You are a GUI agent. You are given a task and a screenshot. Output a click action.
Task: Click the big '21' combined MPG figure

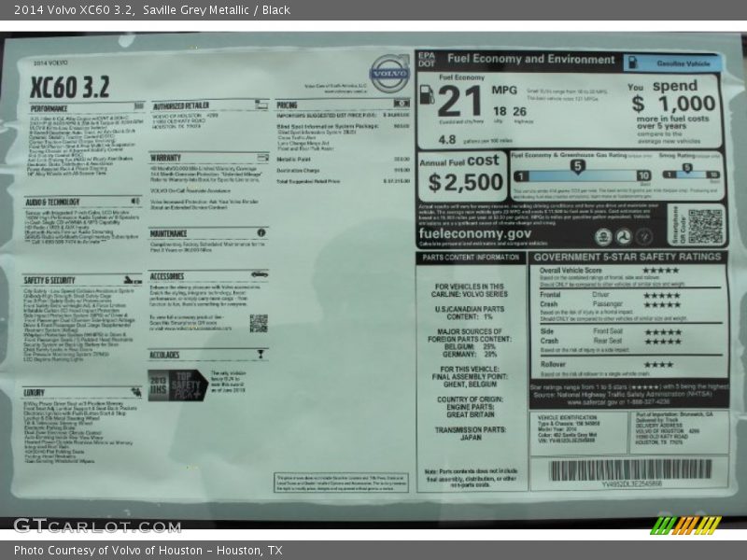coord(460,102)
